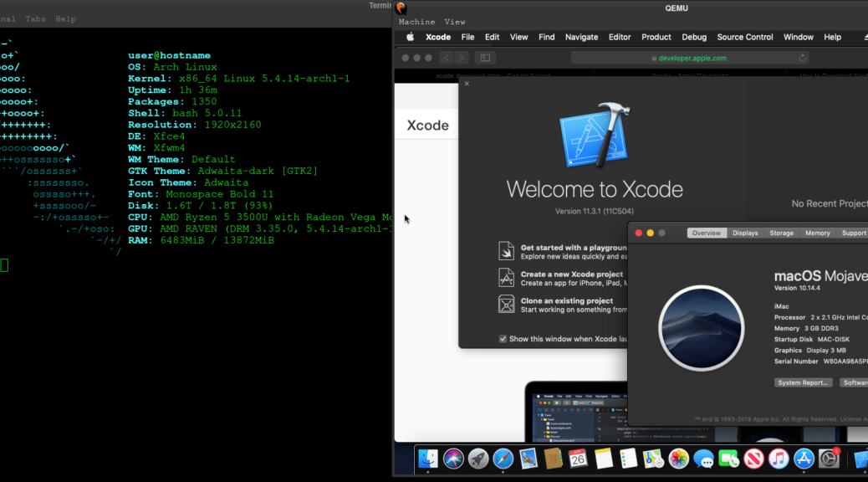Switch to the Storage tab
Image resolution: width=868 pixels, height=482 pixels.
(782, 233)
